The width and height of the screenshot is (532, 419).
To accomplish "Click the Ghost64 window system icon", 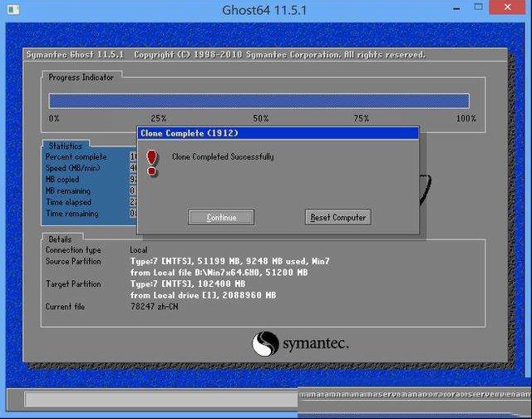I will (x=13, y=9).
